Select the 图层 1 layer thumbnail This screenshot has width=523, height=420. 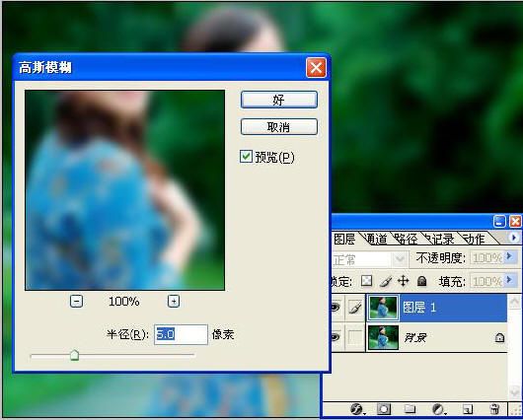(x=384, y=308)
